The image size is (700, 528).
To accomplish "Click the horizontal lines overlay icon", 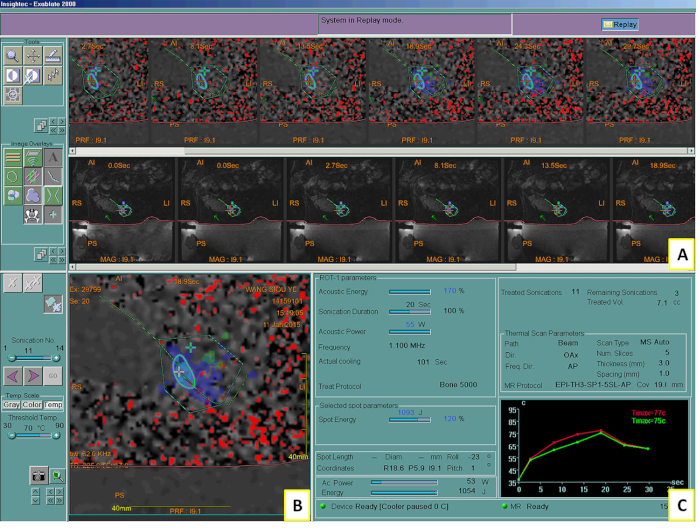I will pos(13,156).
